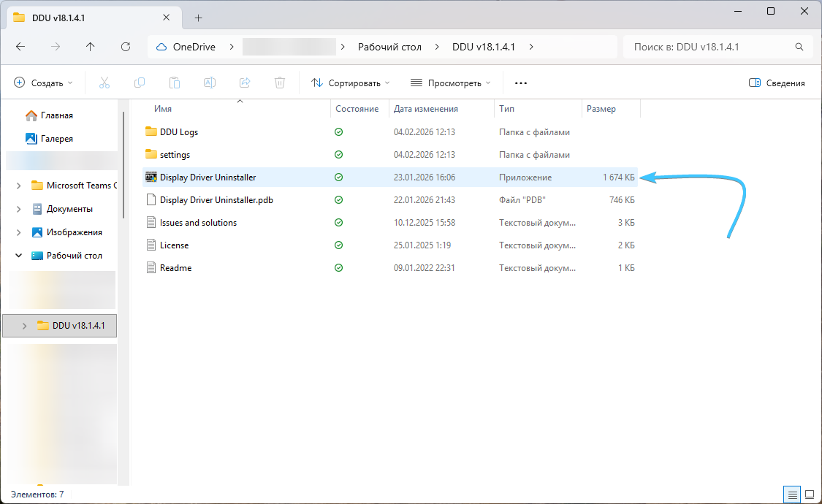Click the Copy icon in toolbar

click(x=140, y=83)
